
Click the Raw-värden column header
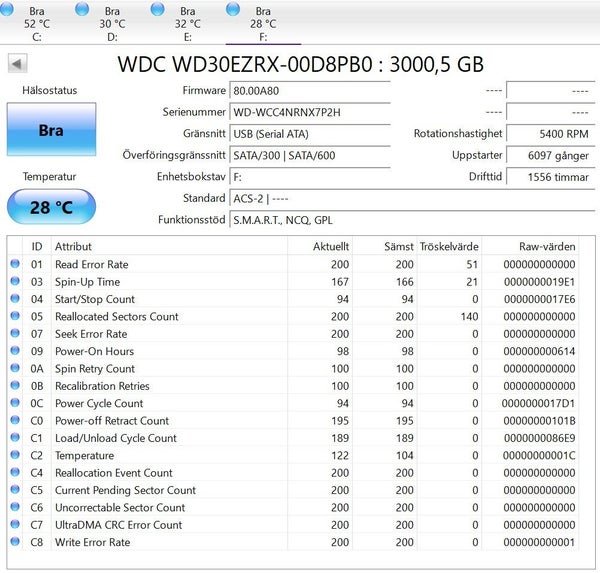(x=530, y=246)
